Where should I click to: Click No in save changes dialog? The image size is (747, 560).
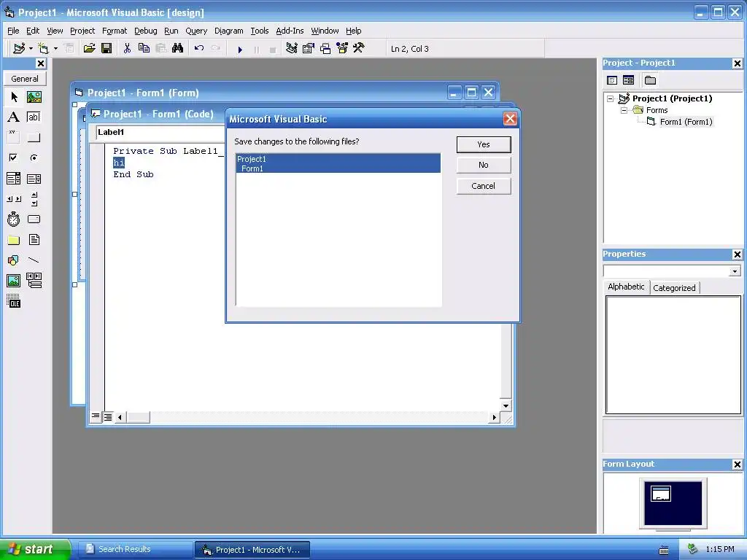click(484, 165)
